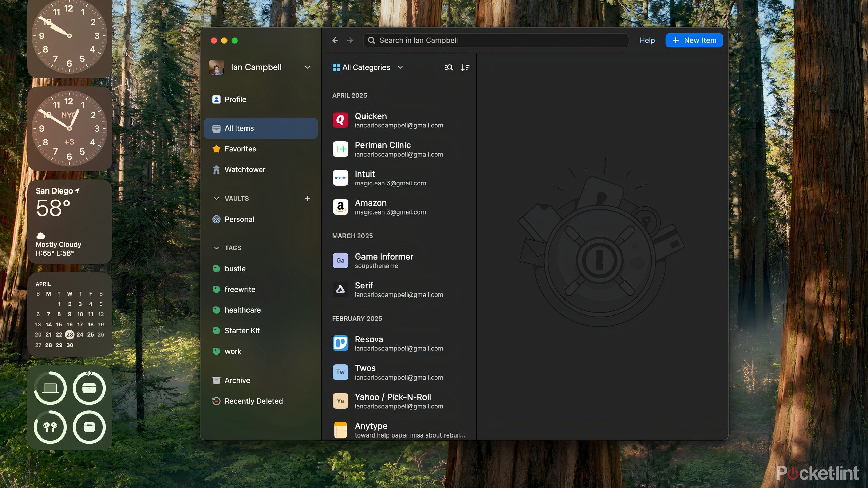Viewport: 868px width, 488px height.
Task: Collapse the Vaults section chevron
Action: pos(216,199)
